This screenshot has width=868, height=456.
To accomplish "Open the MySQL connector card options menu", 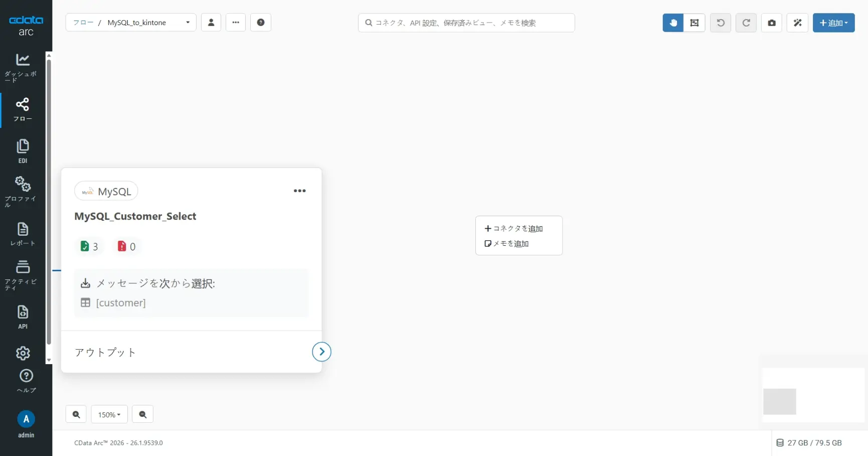I will (300, 191).
